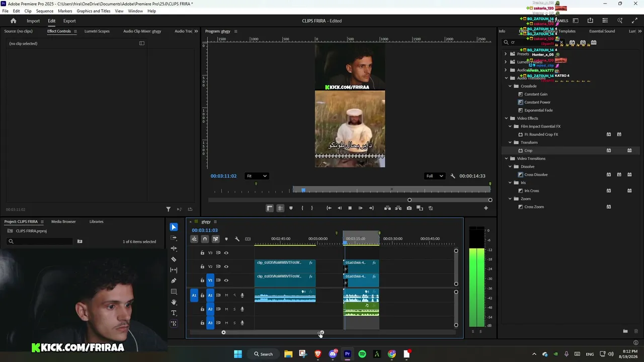The height and width of the screenshot is (362, 644).
Task: Open the Program monitor button editor plus
Action: click(x=486, y=208)
